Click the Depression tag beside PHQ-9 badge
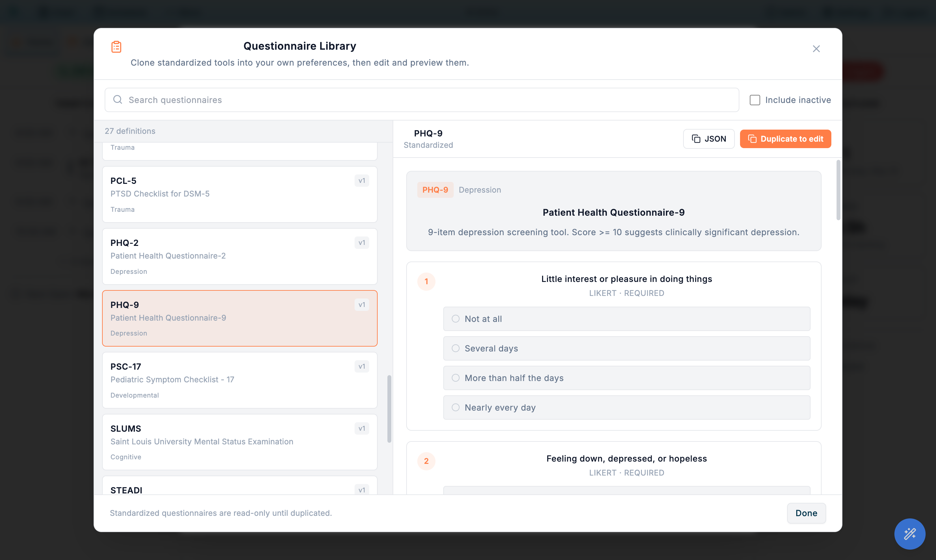Viewport: 936px width, 560px height. [x=479, y=190]
